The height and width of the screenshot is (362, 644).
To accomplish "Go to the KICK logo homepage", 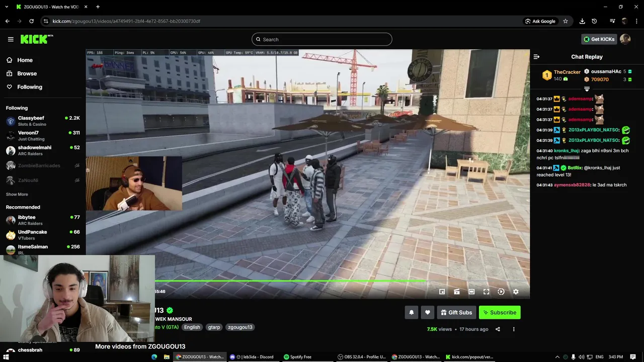I will (x=37, y=39).
